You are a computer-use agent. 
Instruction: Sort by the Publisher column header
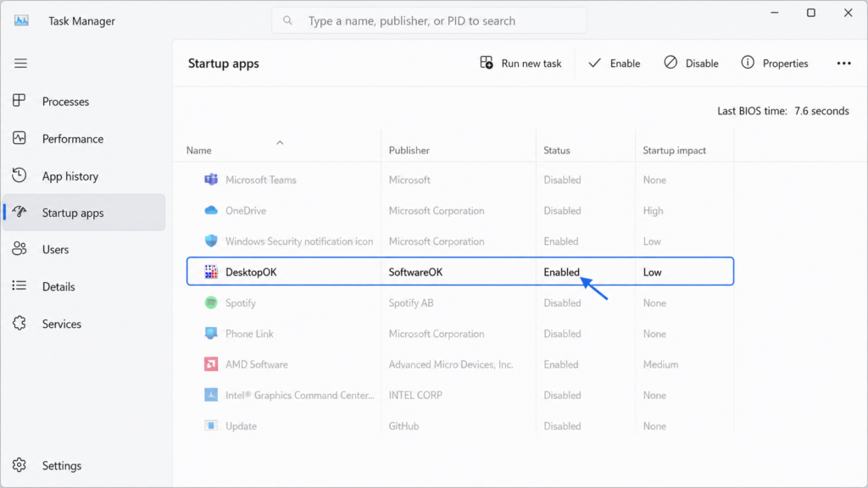pyautogui.click(x=409, y=151)
